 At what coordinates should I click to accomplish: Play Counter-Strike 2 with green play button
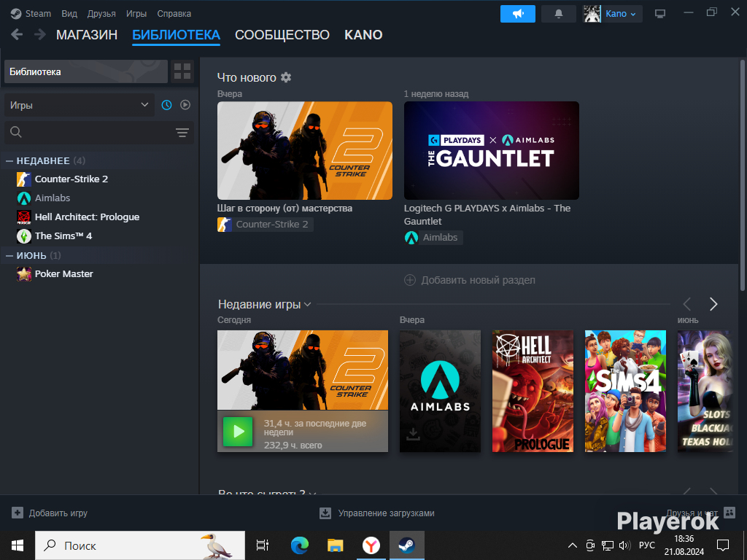click(x=238, y=432)
